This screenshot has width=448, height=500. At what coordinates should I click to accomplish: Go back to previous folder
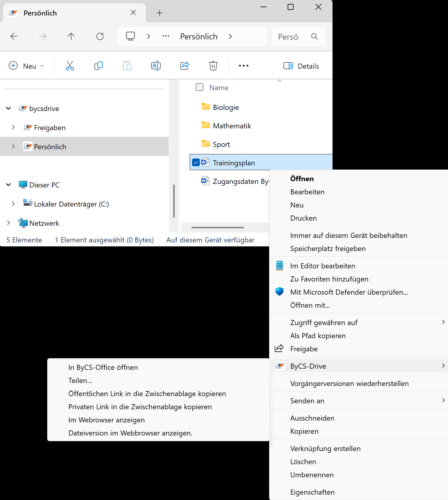click(14, 36)
